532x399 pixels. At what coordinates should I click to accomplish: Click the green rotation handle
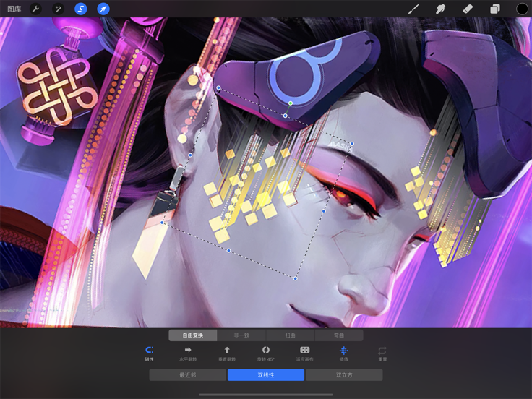(291, 103)
